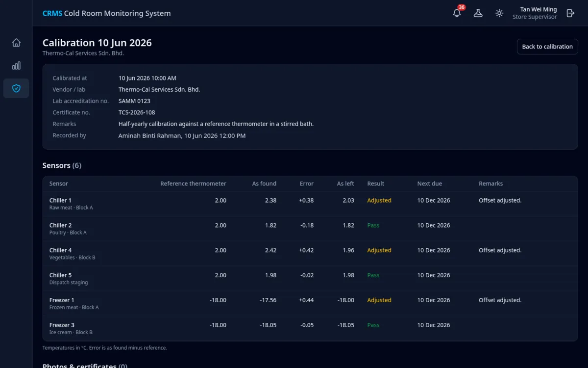
Task: Click the Aminah Binti Rahman recorded by value
Action: point(182,135)
